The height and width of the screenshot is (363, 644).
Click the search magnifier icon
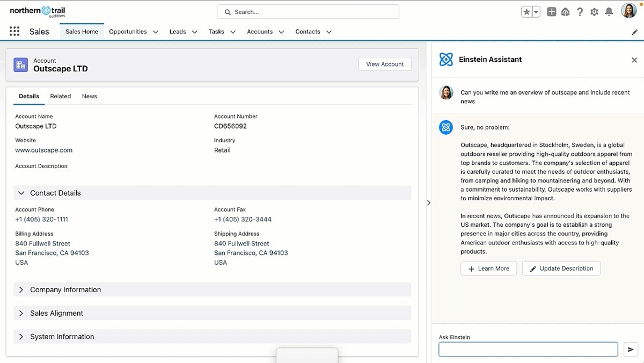228,12
